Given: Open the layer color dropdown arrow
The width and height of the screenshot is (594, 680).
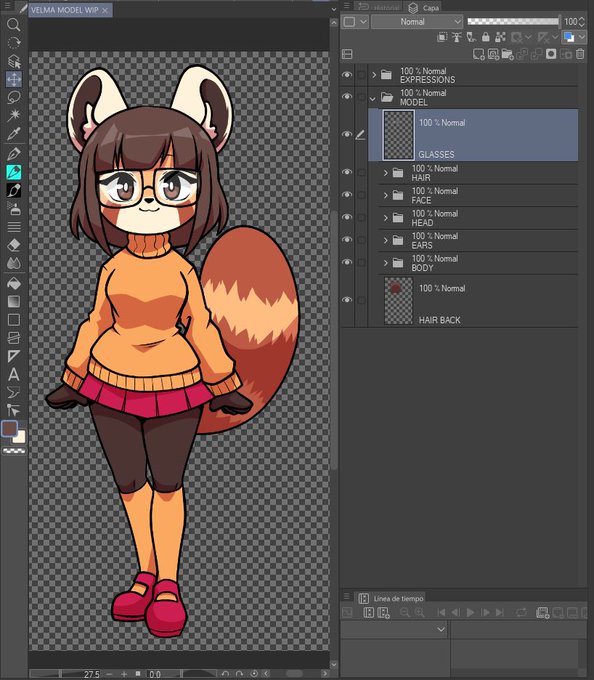Looking at the screenshot, I should (x=363, y=22).
